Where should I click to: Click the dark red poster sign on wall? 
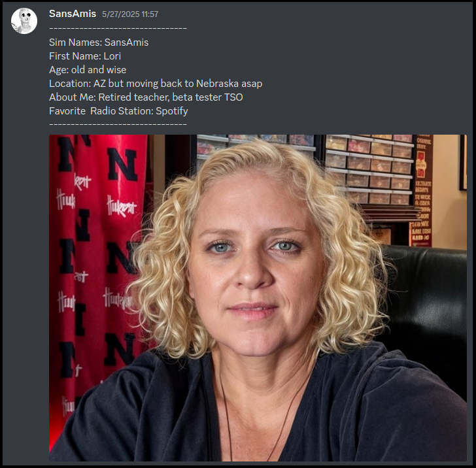click(422, 191)
